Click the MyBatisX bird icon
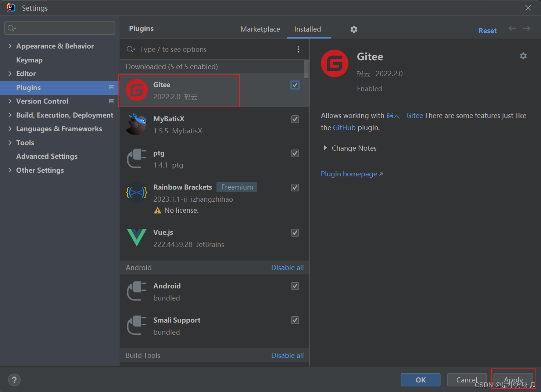The image size is (541, 392). [x=137, y=124]
